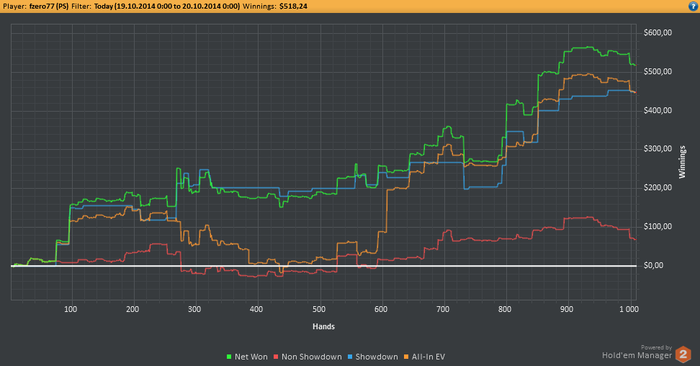Click the Hands axis title
Viewport: 700px width, 366px height.
[x=324, y=326]
